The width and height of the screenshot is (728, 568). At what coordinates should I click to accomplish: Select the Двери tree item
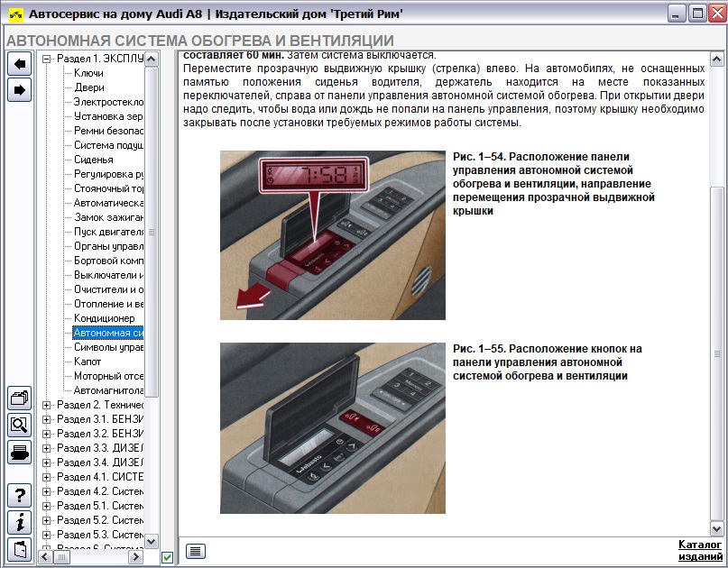pos(89,87)
